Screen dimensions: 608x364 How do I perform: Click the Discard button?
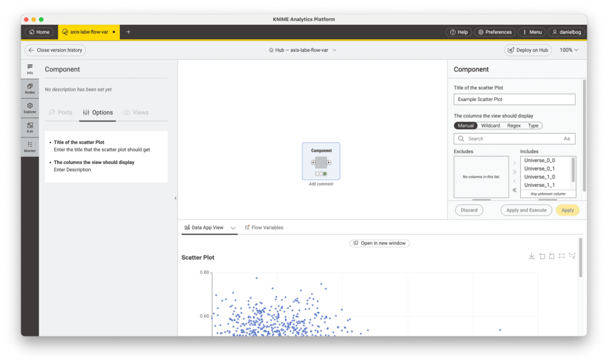pos(469,210)
